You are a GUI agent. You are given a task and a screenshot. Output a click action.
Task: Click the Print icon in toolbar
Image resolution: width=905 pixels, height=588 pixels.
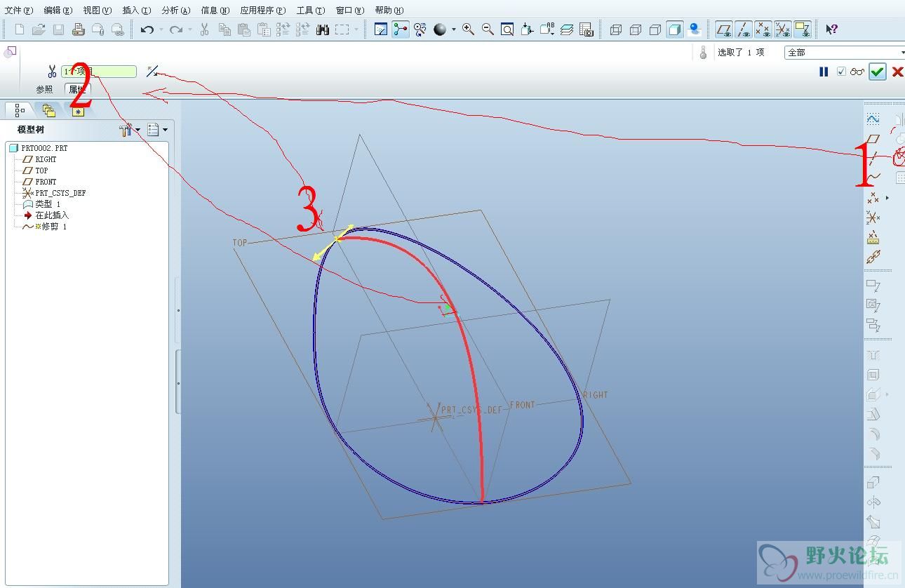click(x=79, y=29)
